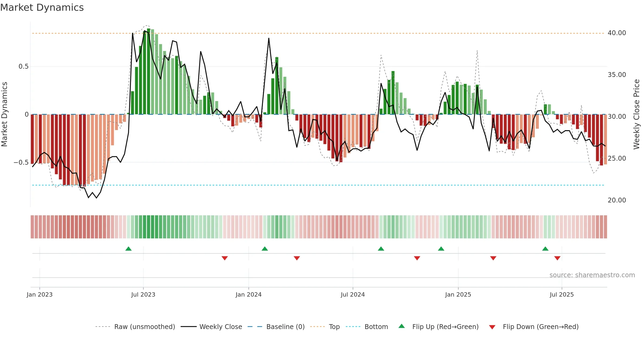This screenshot has height=362, width=644.
Task: Click the Market Dynamics chart title
Action: 42,8
